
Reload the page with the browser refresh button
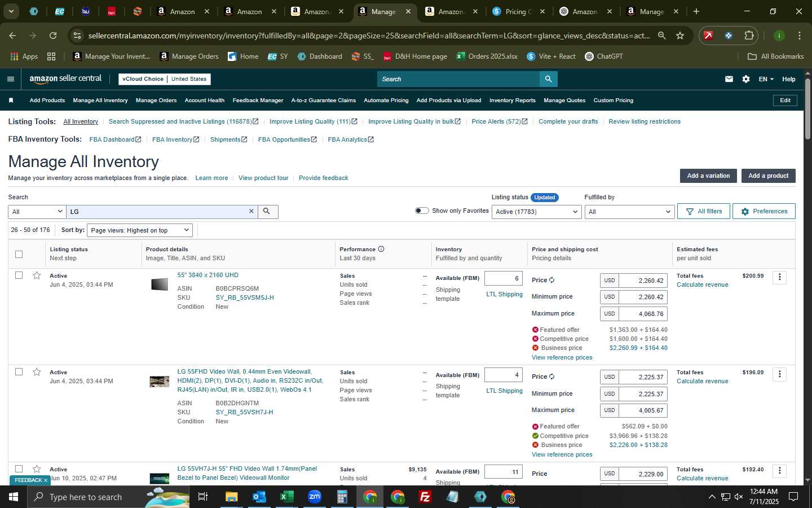[x=53, y=36]
